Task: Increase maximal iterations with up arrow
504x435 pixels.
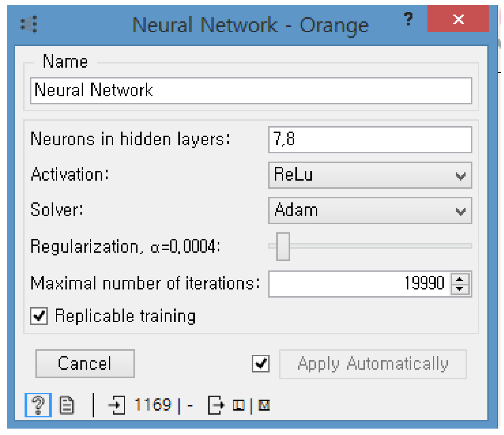Action: pyautogui.click(x=460, y=279)
